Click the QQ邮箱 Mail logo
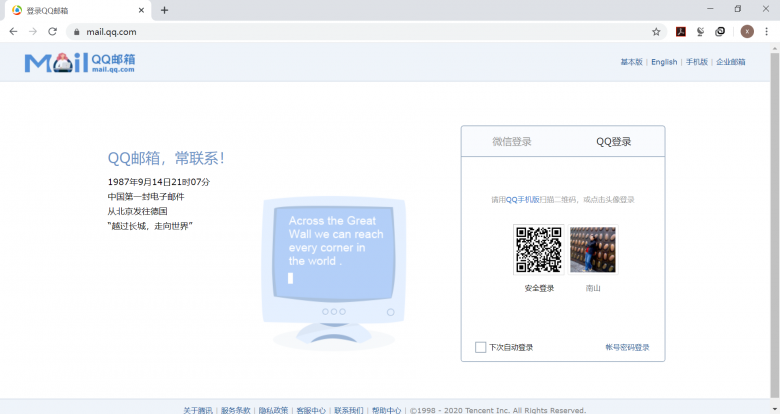This screenshot has height=414, width=780. [x=80, y=63]
